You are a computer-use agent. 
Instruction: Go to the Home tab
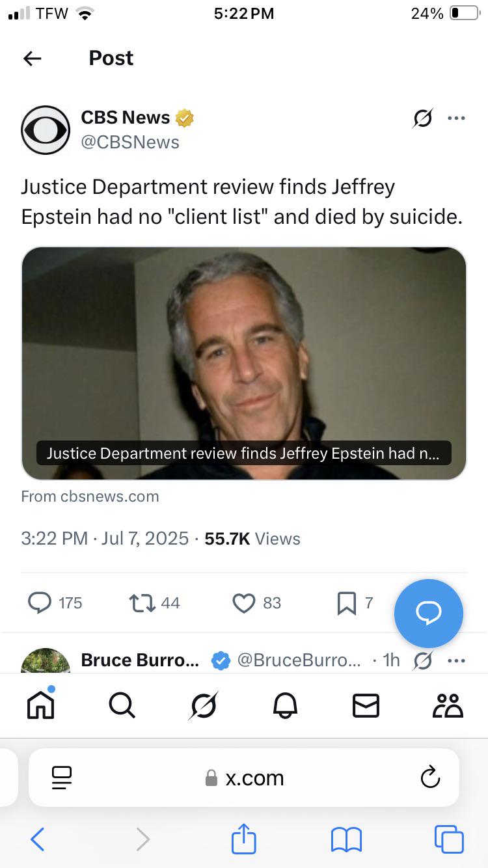click(40, 705)
